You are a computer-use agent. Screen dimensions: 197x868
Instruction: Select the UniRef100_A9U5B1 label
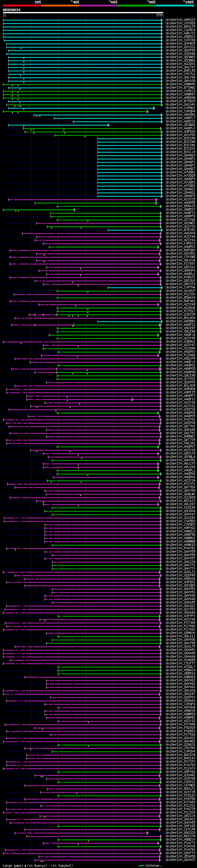(180, 115)
